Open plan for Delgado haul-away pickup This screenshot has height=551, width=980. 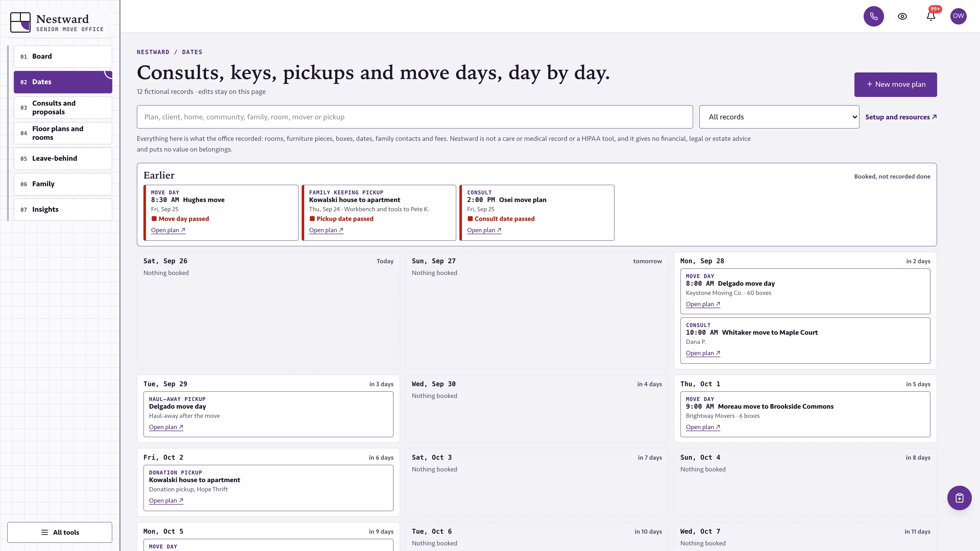tap(166, 427)
